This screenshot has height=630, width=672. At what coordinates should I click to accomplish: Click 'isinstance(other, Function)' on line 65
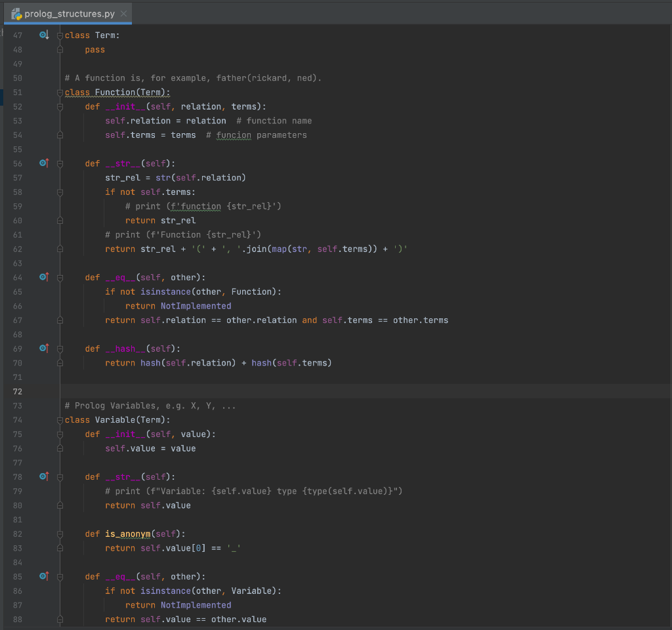point(208,292)
